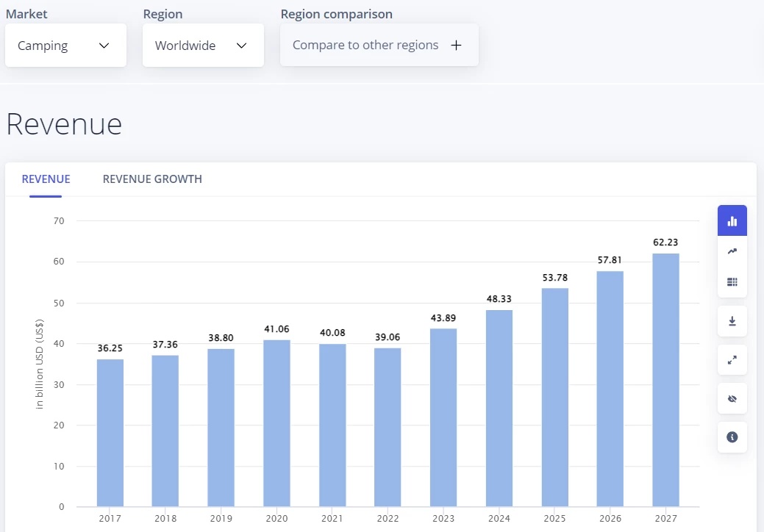Toggle the bar chart display mode
Image resolution: width=764 pixels, height=532 pixels.
point(732,220)
